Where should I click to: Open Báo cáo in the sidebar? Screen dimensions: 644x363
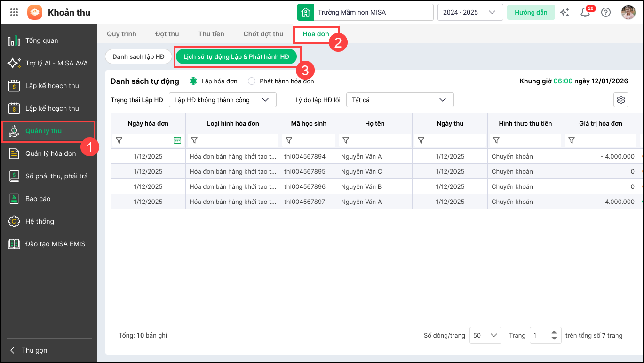click(38, 199)
